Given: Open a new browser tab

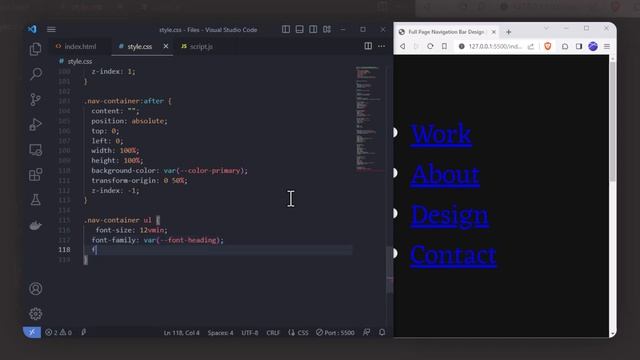Looking at the screenshot, I should [509, 32].
